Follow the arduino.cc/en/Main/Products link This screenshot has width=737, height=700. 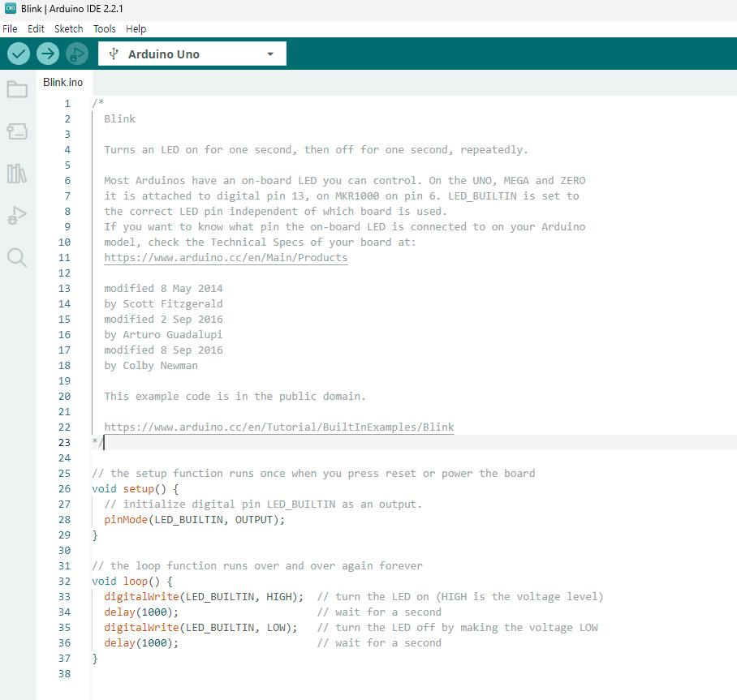[x=226, y=258]
